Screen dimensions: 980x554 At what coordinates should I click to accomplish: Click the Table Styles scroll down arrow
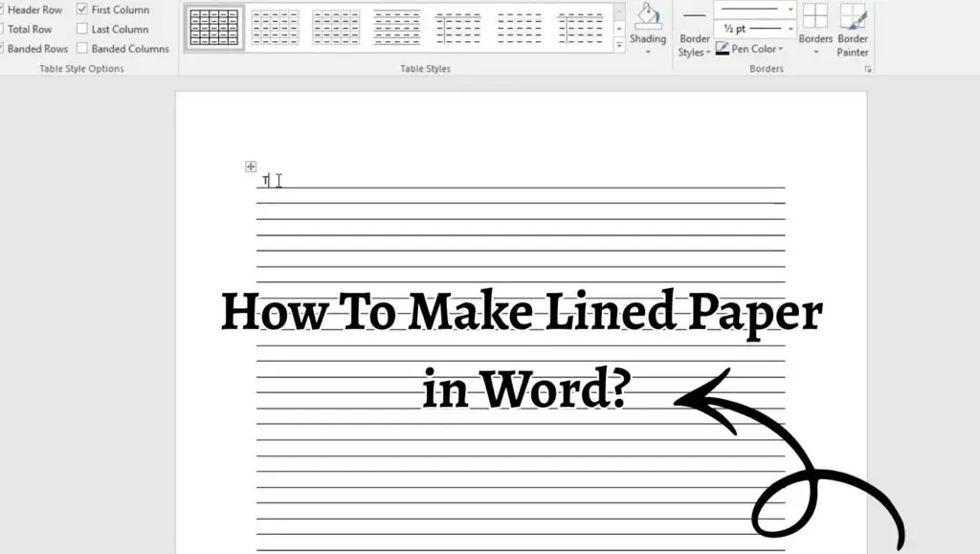point(618,27)
